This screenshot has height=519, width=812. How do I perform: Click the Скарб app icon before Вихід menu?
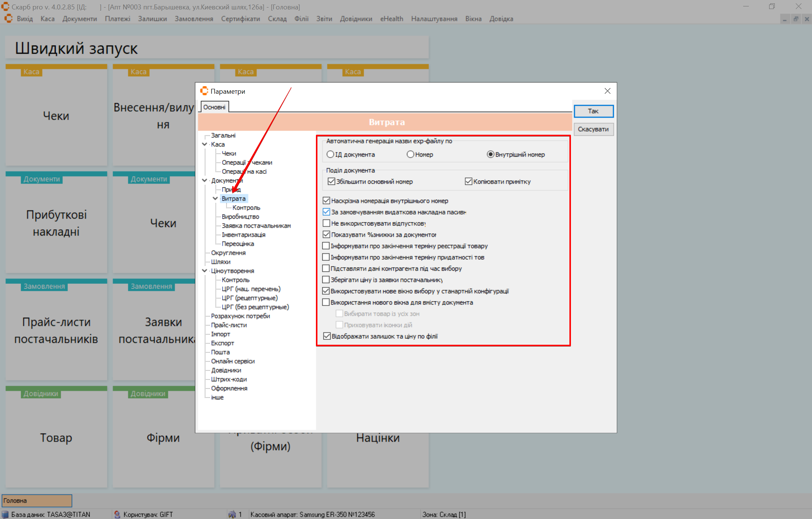click(8, 18)
